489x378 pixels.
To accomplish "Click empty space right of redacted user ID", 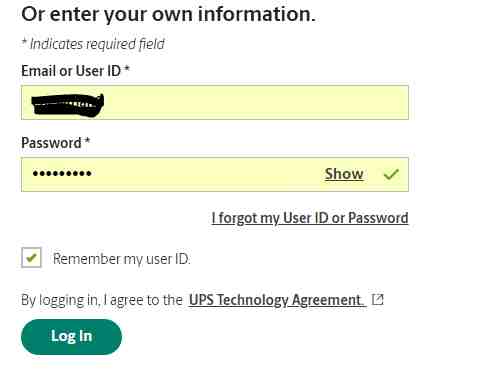I will [257, 102].
